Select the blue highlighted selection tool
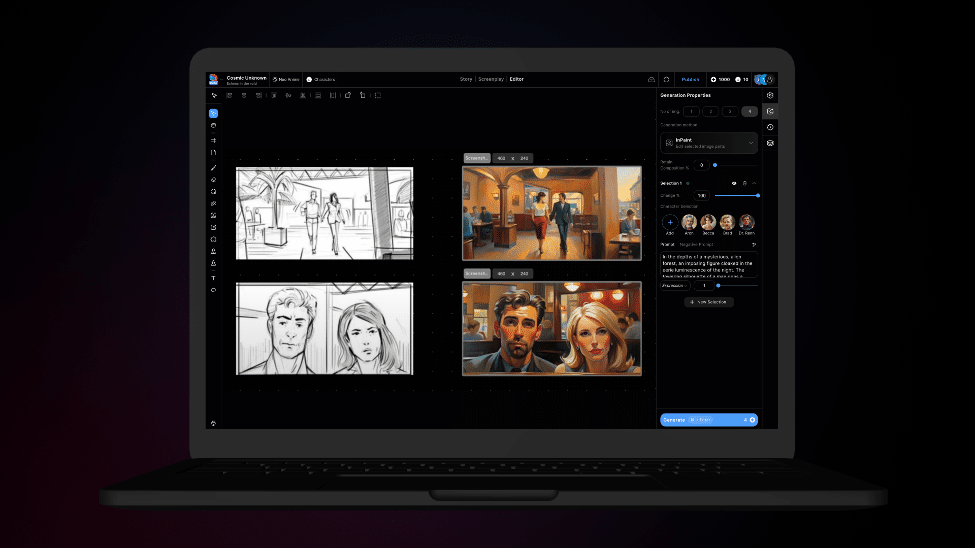The width and height of the screenshot is (977, 550). [x=213, y=113]
